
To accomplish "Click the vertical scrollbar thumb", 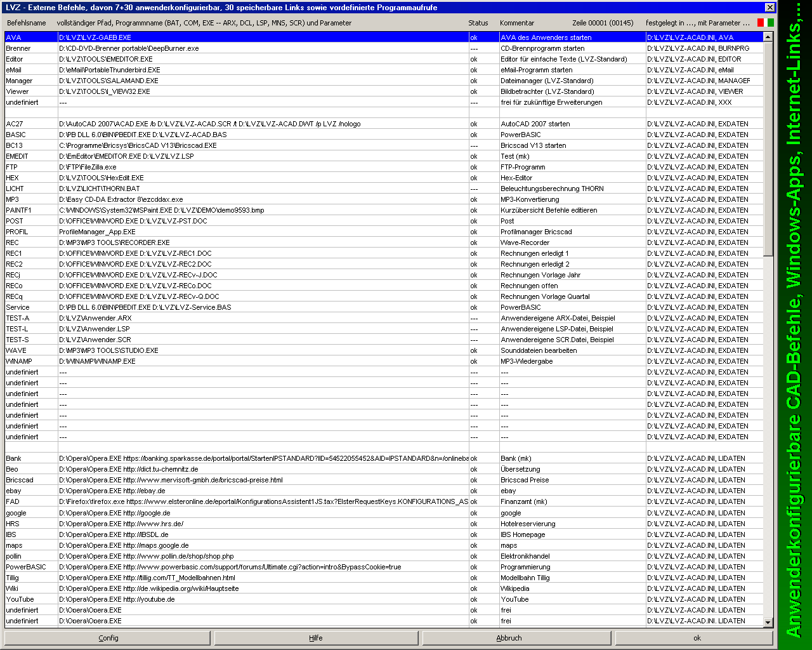I will click(768, 149).
